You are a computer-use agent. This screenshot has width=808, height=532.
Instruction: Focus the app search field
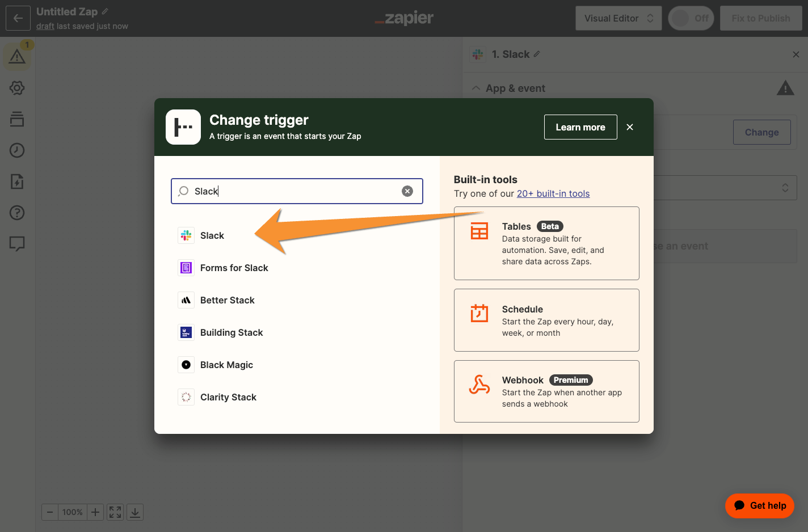(297, 191)
